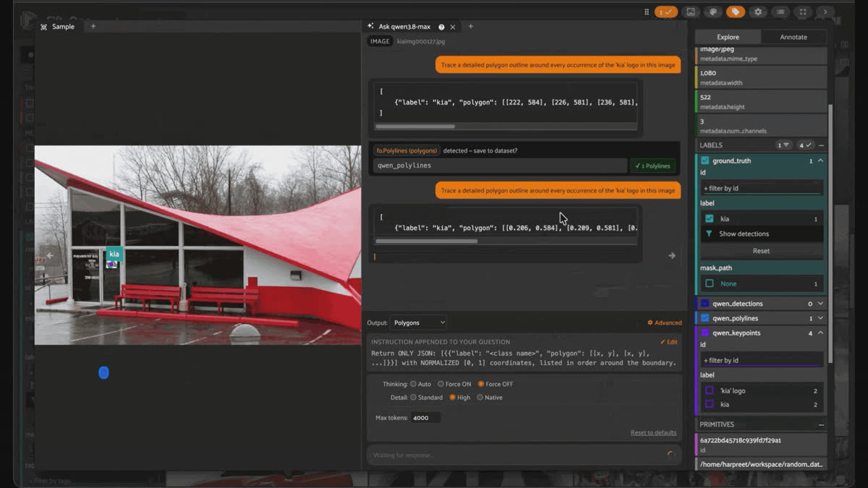The image size is (868, 488).
Task: Select the Ask qwen3.8-max tab
Action: 412,27
